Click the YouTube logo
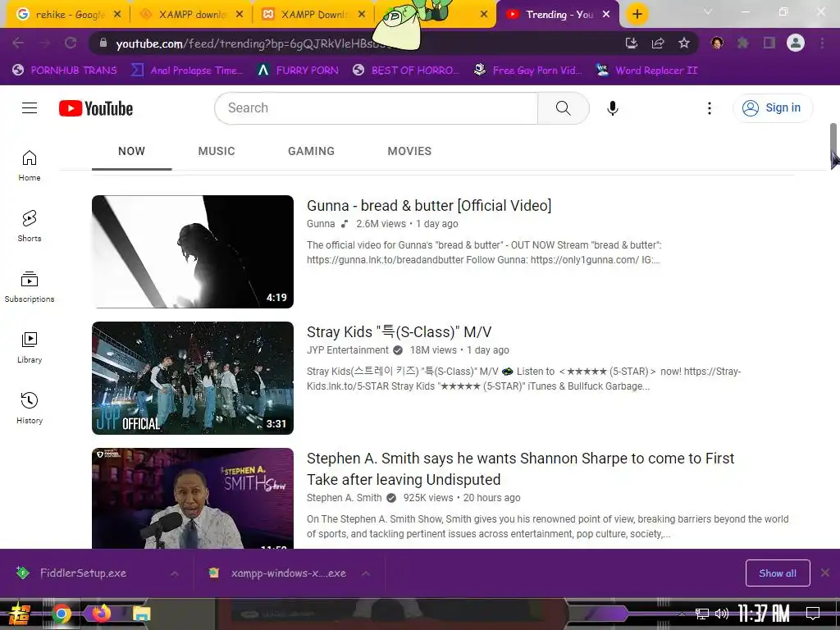Viewport: 840px width, 630px height. 96,108
